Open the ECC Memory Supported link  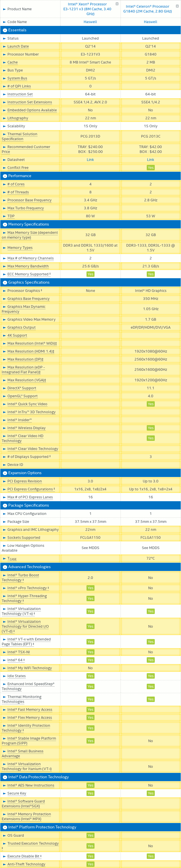pos(29,274)
